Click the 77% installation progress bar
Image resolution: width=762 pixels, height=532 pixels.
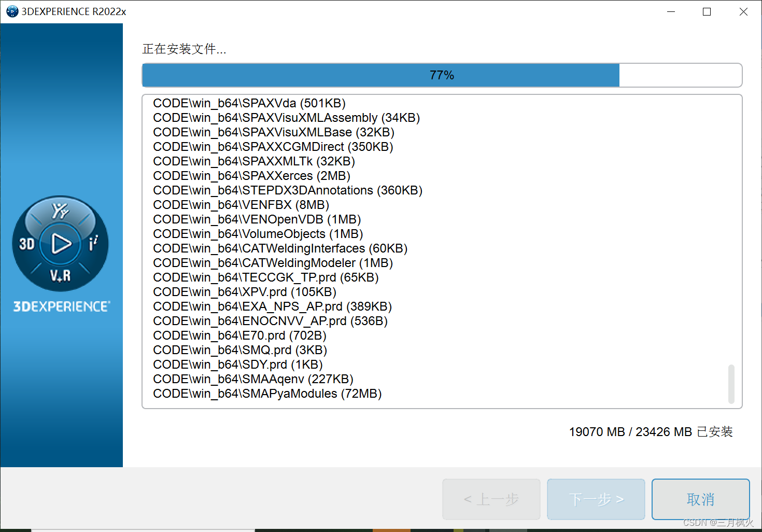442,75
